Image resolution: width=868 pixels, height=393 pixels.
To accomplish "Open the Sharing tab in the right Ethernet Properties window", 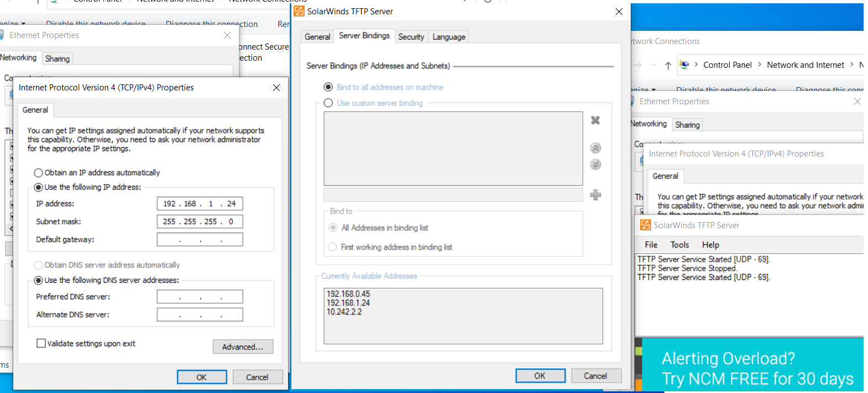I will [688, 125].
